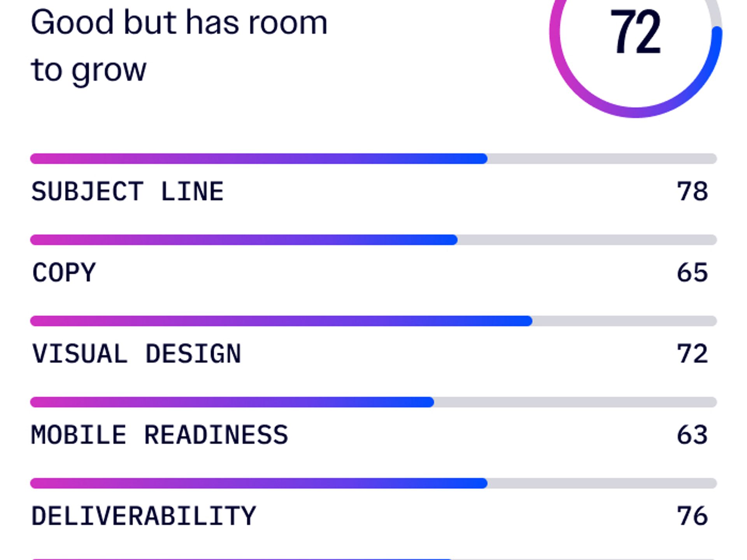Click the Copy score value 65
Screen dimensions: 747x560
point(692,273)
